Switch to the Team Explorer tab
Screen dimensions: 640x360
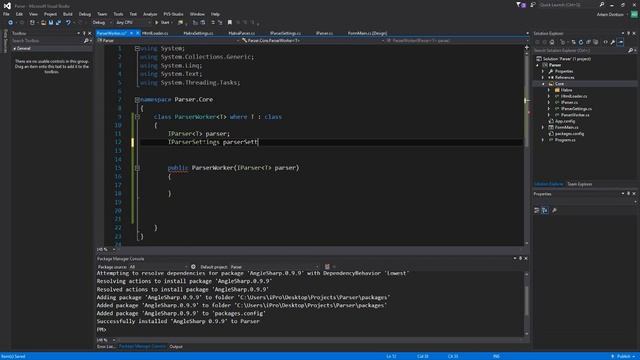click(x=580, y=184)
